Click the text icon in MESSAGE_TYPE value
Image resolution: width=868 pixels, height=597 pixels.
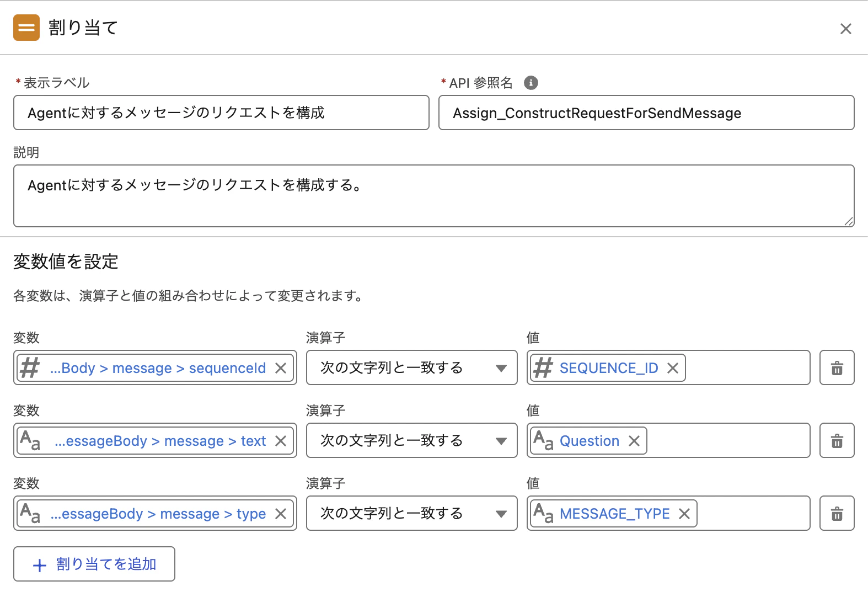click(543, 513)
